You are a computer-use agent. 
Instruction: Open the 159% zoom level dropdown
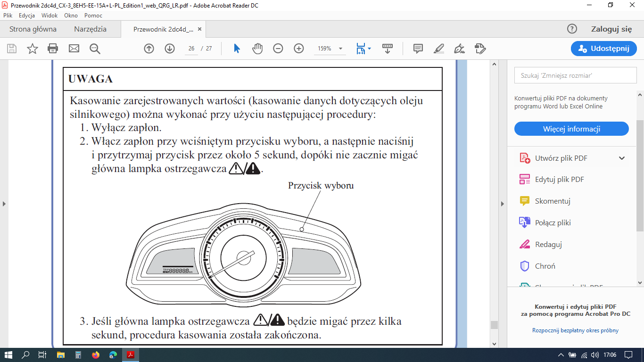coord(340,49)
